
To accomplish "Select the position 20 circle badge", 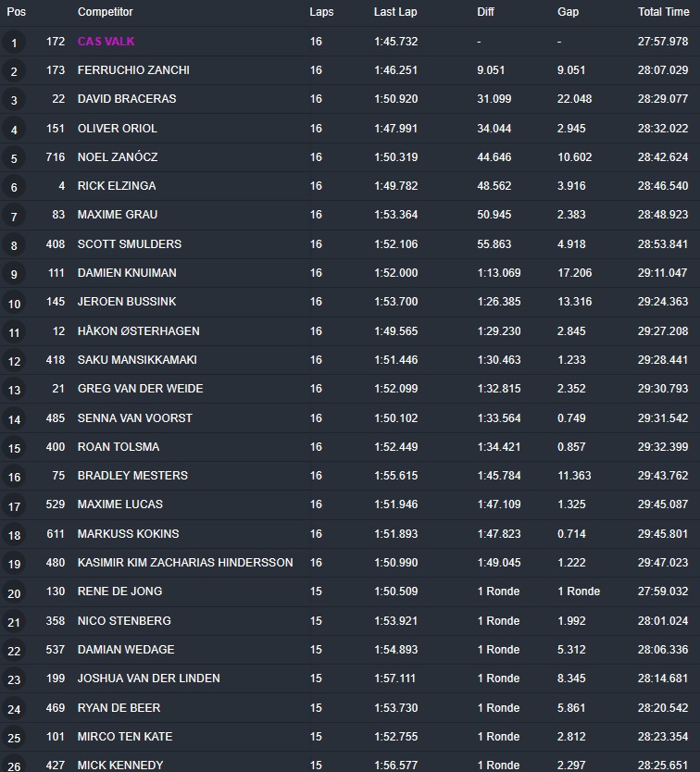I will (14, 592).
